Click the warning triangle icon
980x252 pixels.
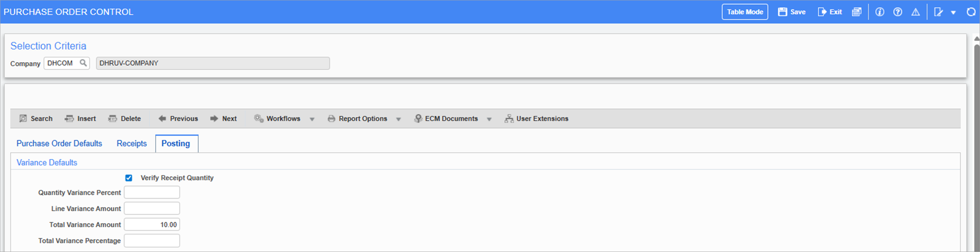916,12
